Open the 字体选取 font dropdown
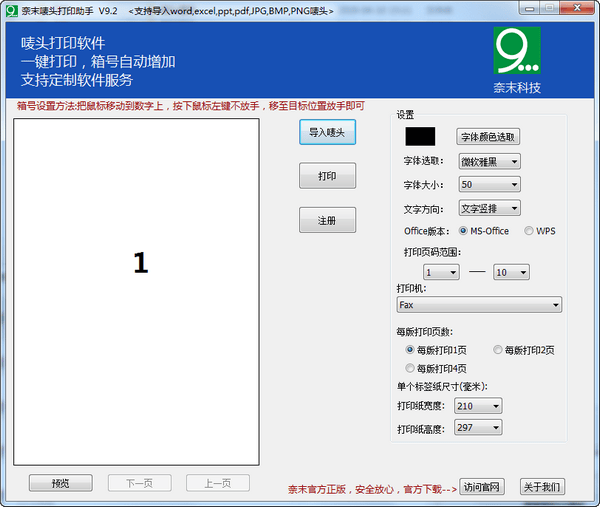The width and height of the screenshot is (600, 507). click(x=489, y=161)
